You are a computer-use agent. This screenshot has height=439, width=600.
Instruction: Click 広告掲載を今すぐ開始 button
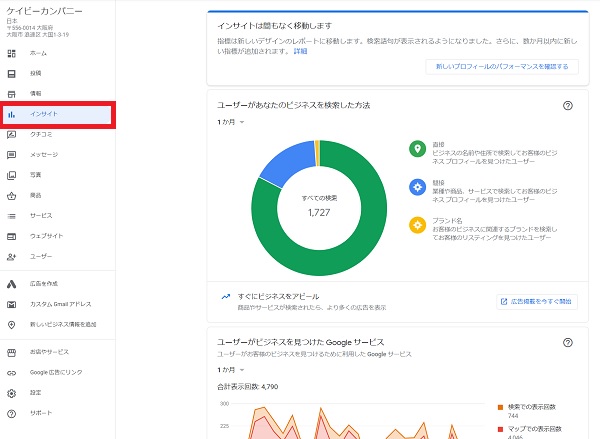536,302
